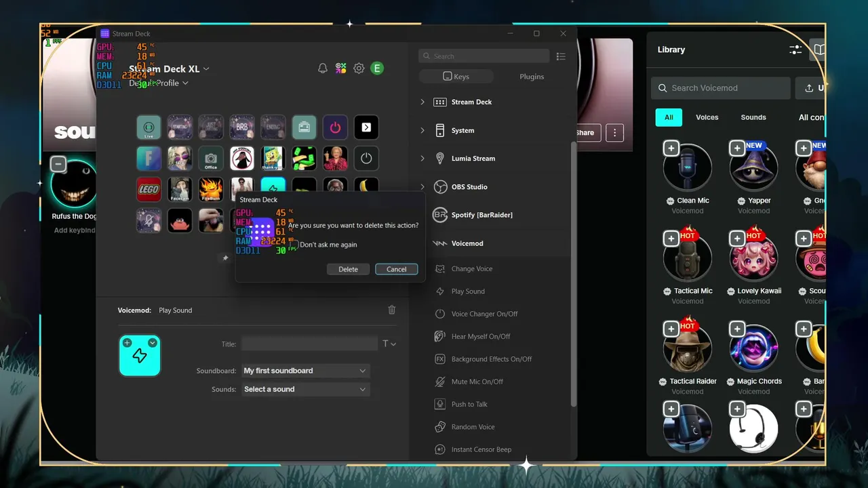
Task: Open the Soundboard dropdown
Action: pyautogui.click(x=305, y=371)
